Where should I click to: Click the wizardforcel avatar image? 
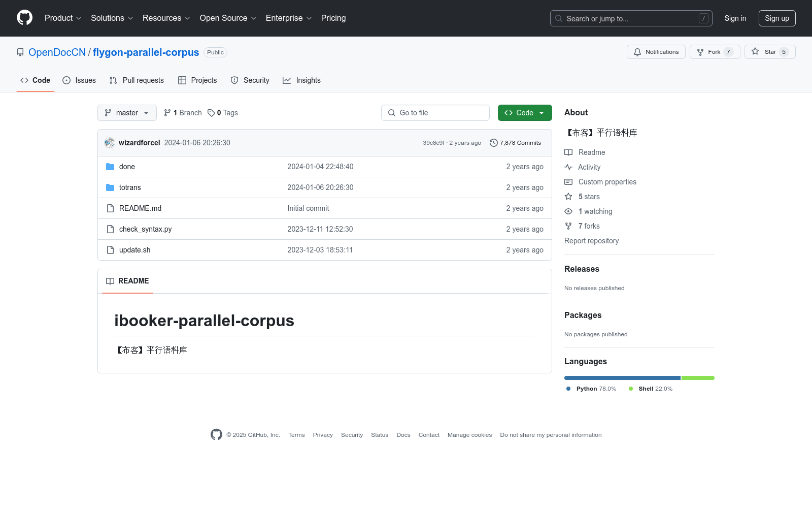[110, 143]
